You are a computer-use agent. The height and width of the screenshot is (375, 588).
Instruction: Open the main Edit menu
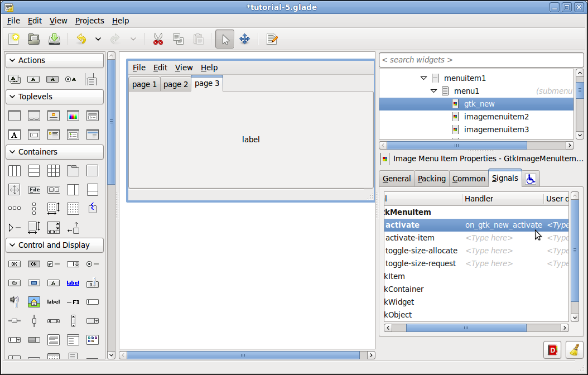tap(35, 21)
